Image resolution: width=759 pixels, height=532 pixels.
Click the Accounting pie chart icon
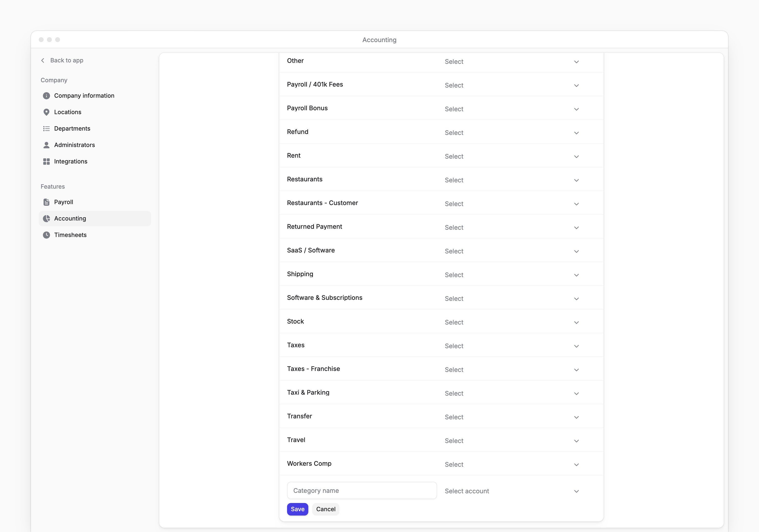pos(46,219)
